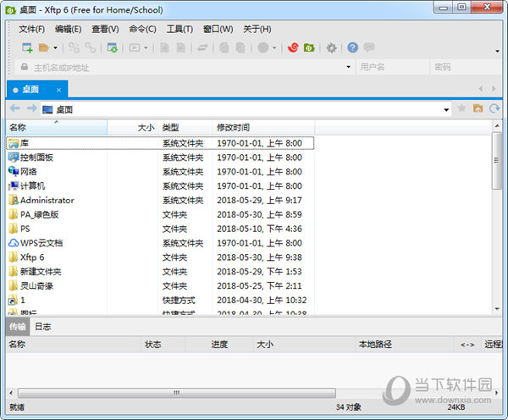Click the favorites star icon

pos(461,108)
